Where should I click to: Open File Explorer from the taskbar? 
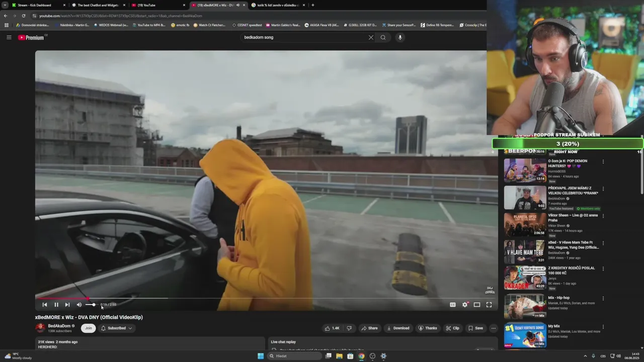pos(339,356)
